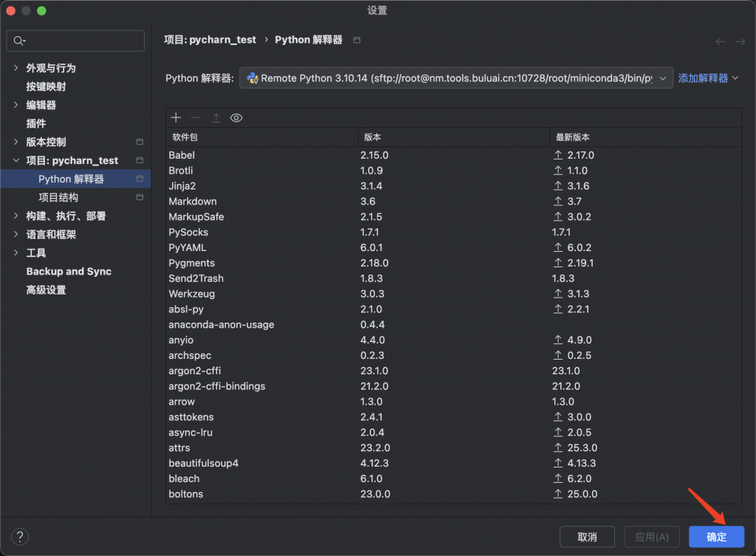Select the async-lru package row
The image size is (756, 556).
click(x=453, y=433)
